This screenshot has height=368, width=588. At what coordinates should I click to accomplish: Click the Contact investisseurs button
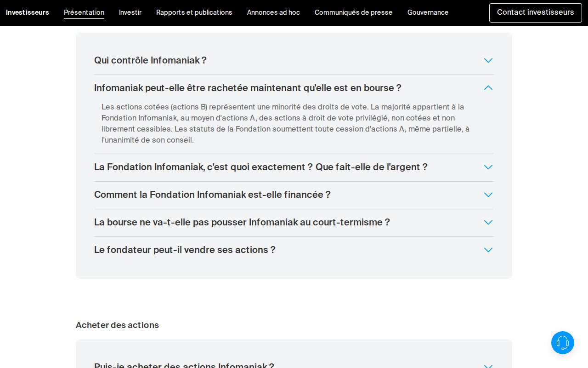536,13
